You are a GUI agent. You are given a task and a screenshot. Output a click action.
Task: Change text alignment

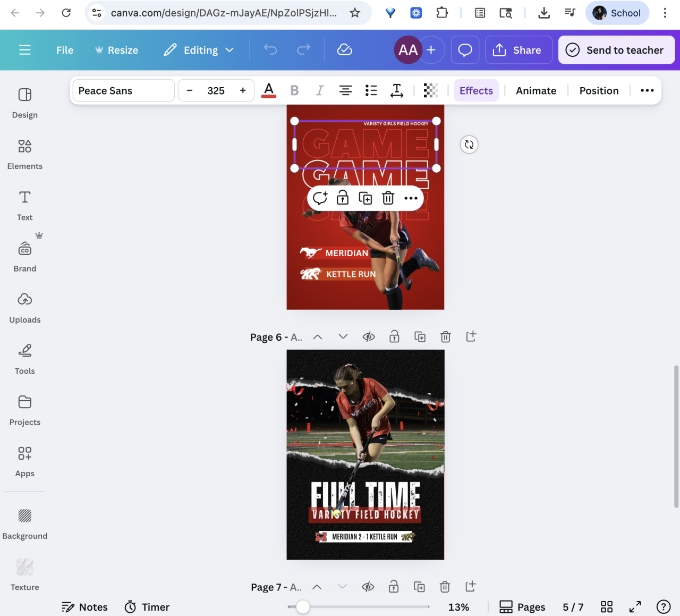click(x=345, y=90)
